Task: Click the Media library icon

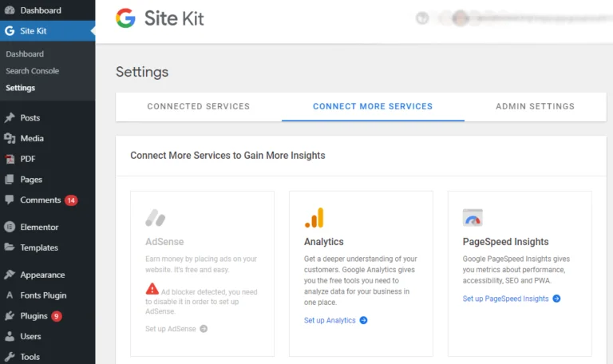Action: [x=10, y=138]
